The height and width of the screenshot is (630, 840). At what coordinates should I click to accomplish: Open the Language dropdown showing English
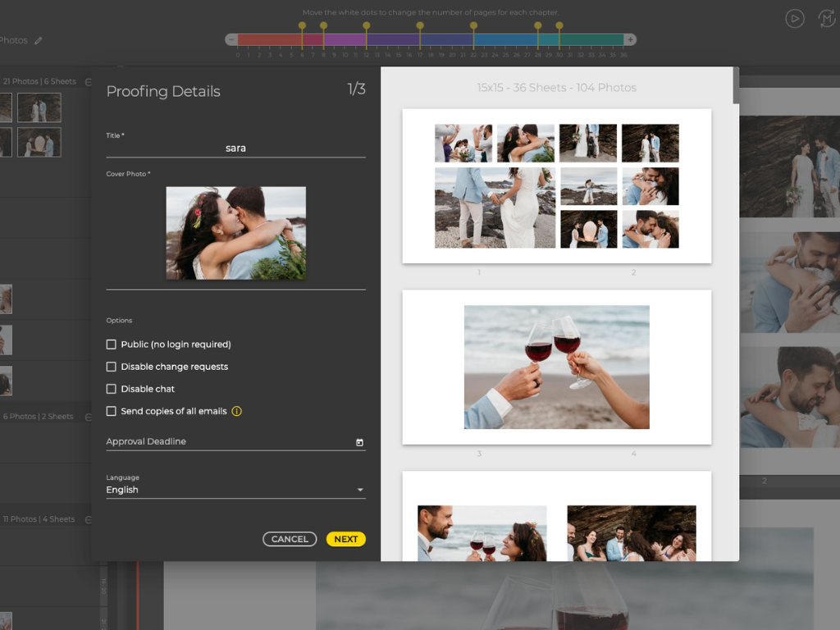(235, 490)
